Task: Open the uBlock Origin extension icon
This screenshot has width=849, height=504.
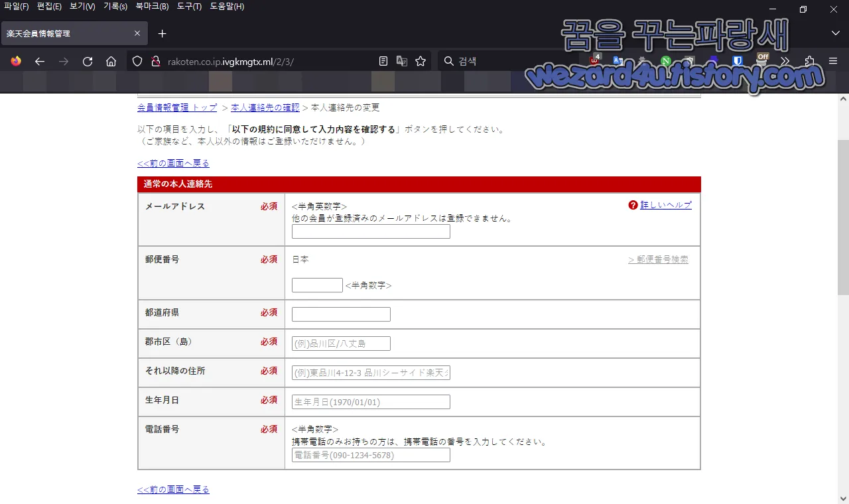Action: [x=596, y=60]
